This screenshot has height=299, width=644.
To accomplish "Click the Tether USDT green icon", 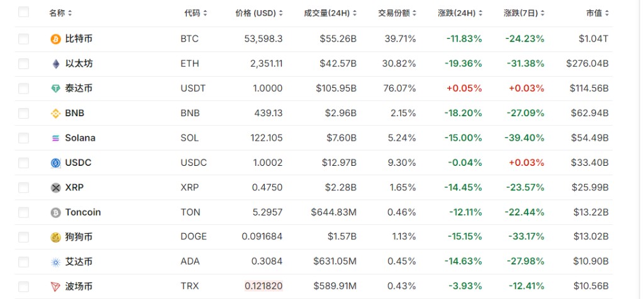I will [x=56, y=89].
